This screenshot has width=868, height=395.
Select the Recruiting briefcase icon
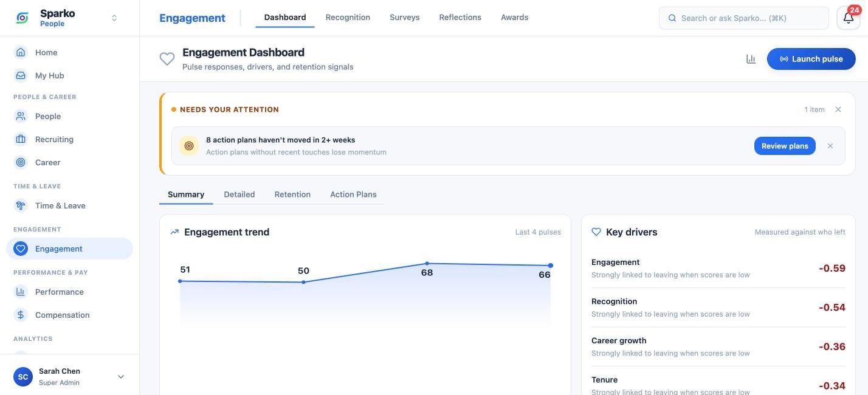coord(21,139)
